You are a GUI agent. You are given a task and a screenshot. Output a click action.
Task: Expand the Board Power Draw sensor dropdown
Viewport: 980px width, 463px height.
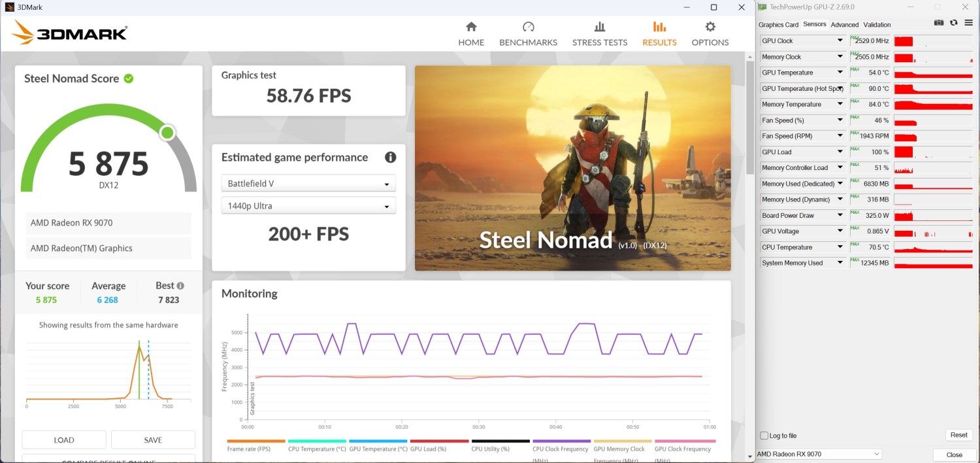[x=840, y=215]
